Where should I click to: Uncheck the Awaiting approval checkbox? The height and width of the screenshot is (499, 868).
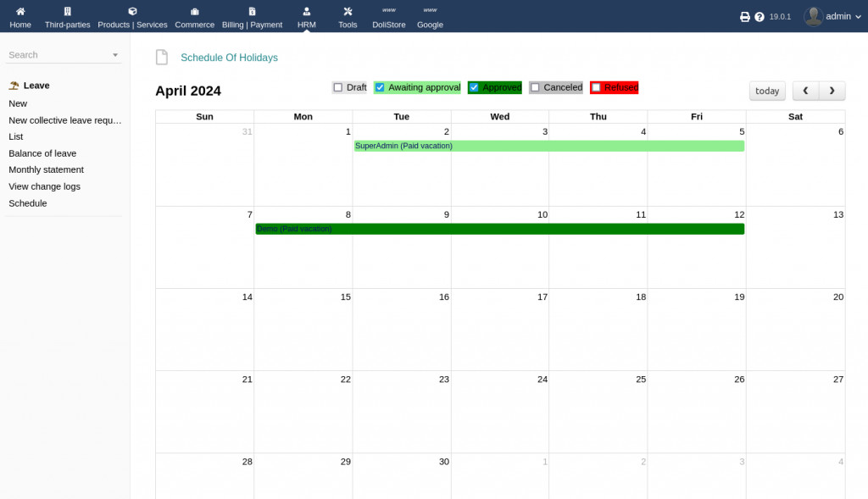(380, 87)
